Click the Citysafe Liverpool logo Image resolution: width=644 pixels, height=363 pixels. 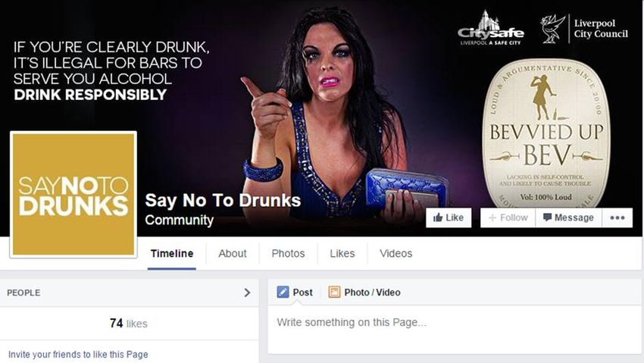pyautogui.click(x=491, y=28)
